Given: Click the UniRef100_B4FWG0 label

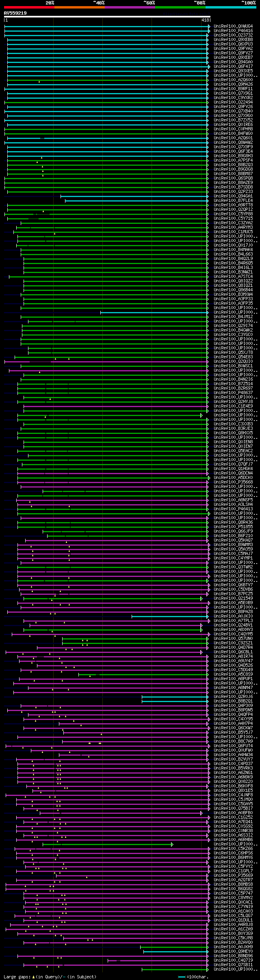Looking at the screenshot, I should tap(233, 134).
